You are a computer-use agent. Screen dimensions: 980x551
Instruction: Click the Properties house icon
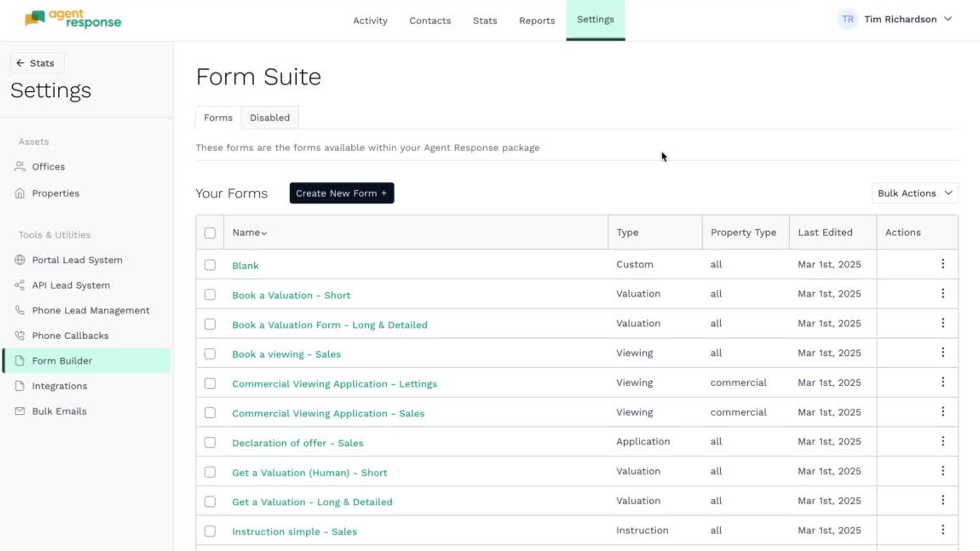tap(20, 193)
